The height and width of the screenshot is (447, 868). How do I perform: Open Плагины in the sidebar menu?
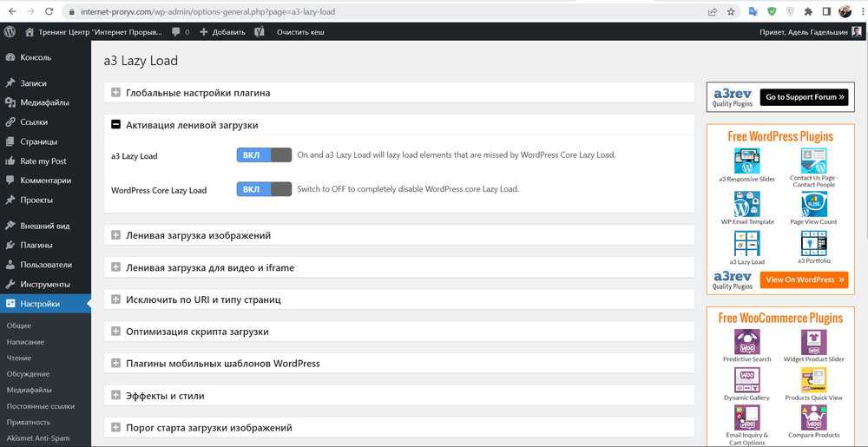click(36, 245)
